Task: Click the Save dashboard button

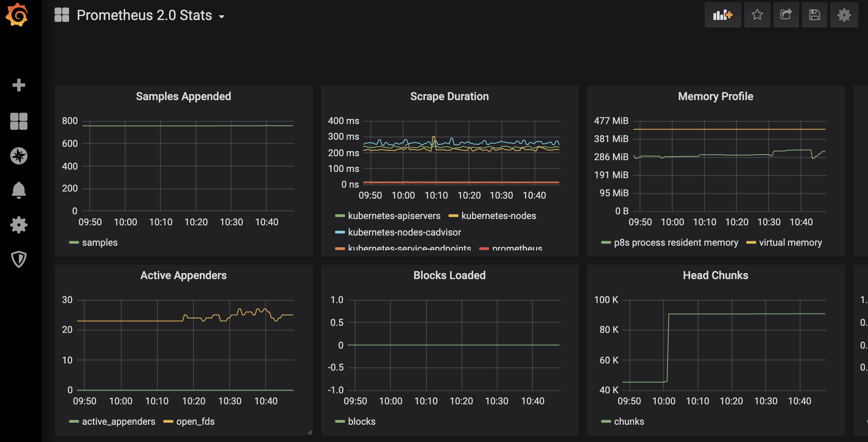Action: coord(815,15)
